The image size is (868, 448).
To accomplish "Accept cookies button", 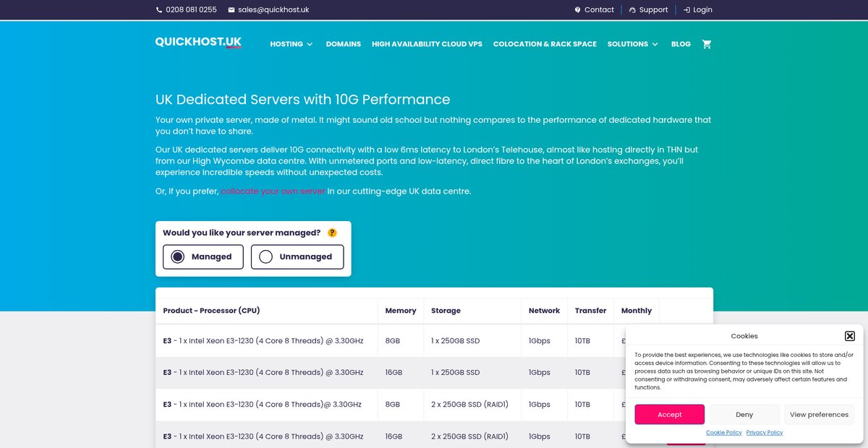I will tap(670, 415).
